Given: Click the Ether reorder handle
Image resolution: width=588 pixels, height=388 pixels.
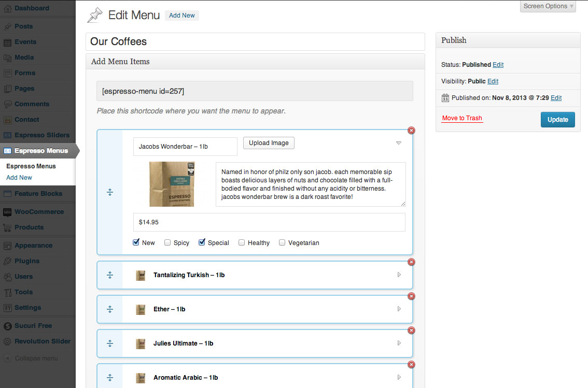Looking at the screenshot, I should [110, 309].
